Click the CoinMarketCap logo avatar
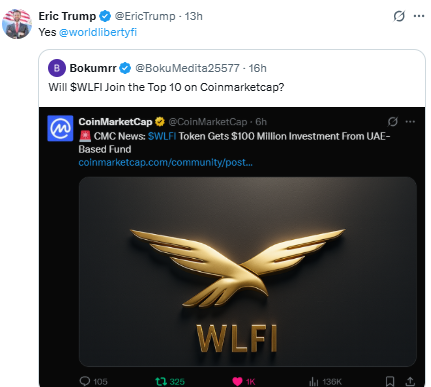 pos(60,128)
